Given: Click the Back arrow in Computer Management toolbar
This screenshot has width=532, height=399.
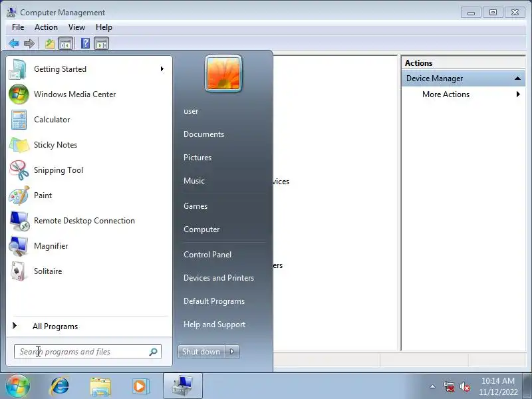Looking at the screenshot, I should [x=14, y=43].
